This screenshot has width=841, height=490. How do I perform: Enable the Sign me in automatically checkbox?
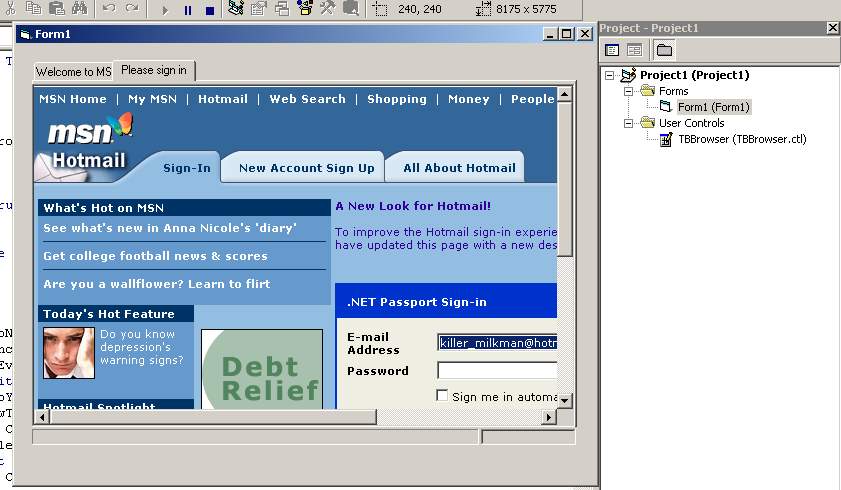[x=443, y=396]
